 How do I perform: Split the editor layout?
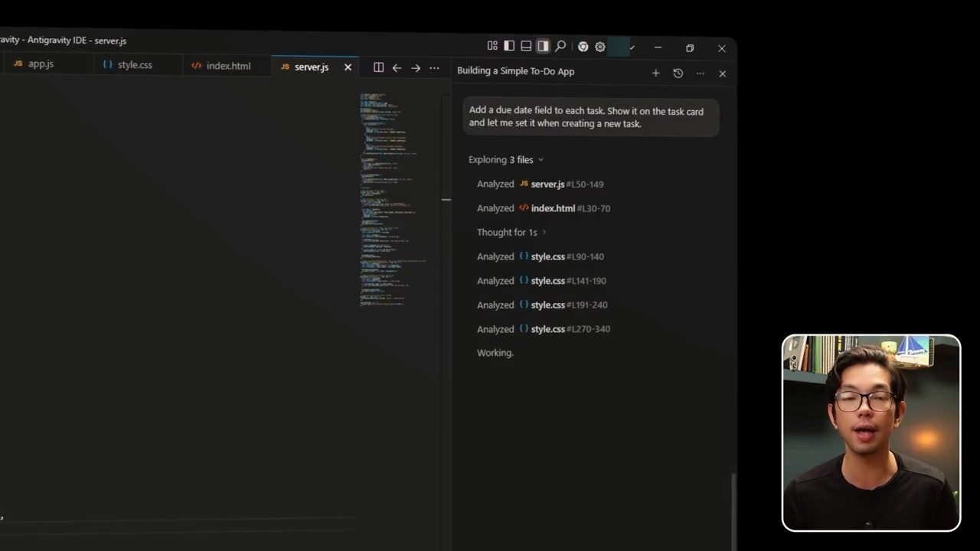pos(378,67)
